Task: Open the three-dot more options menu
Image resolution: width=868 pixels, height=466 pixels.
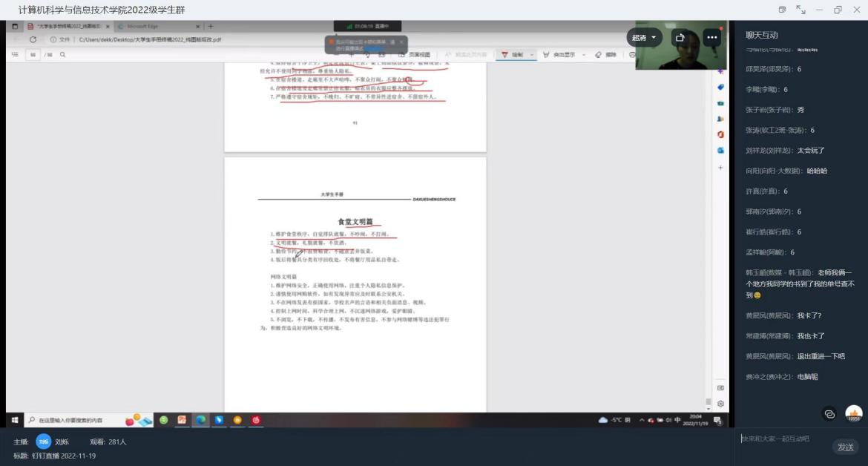Action: coord(712,38)
